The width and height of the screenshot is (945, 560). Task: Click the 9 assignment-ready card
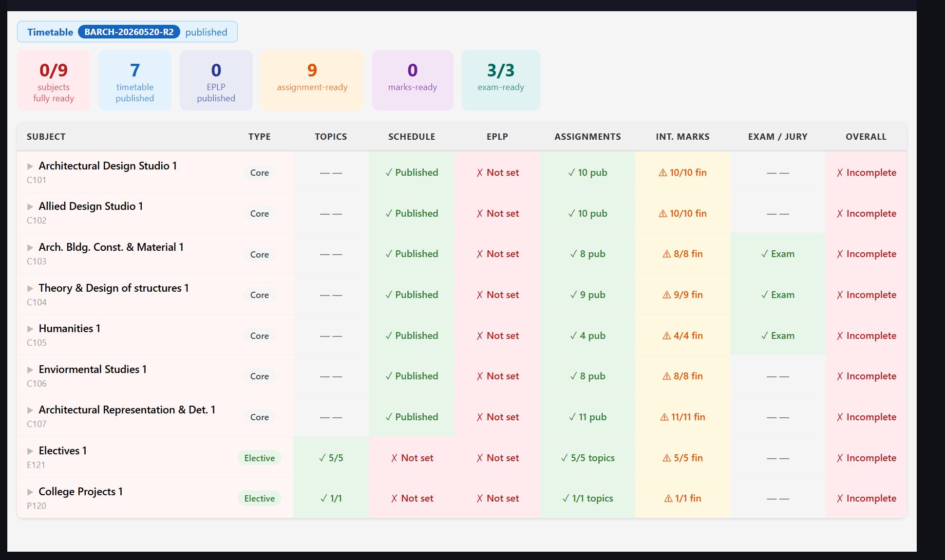coord(312,80)
